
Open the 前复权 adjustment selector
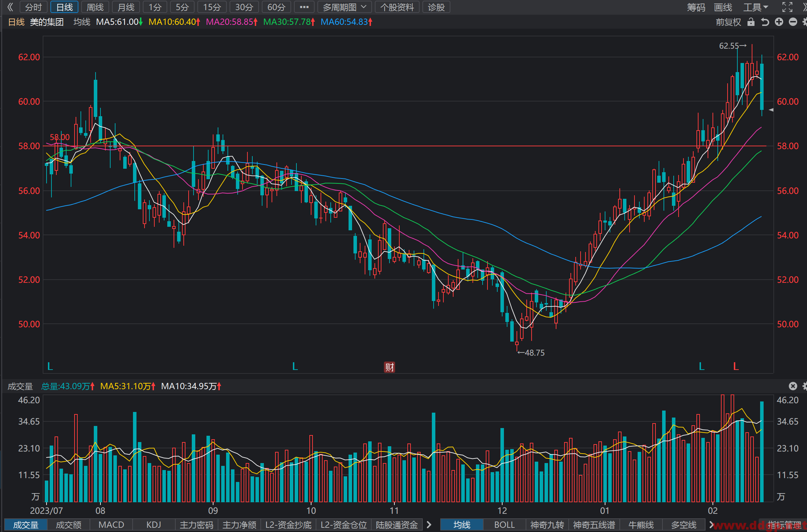click(x=728, y=22)
